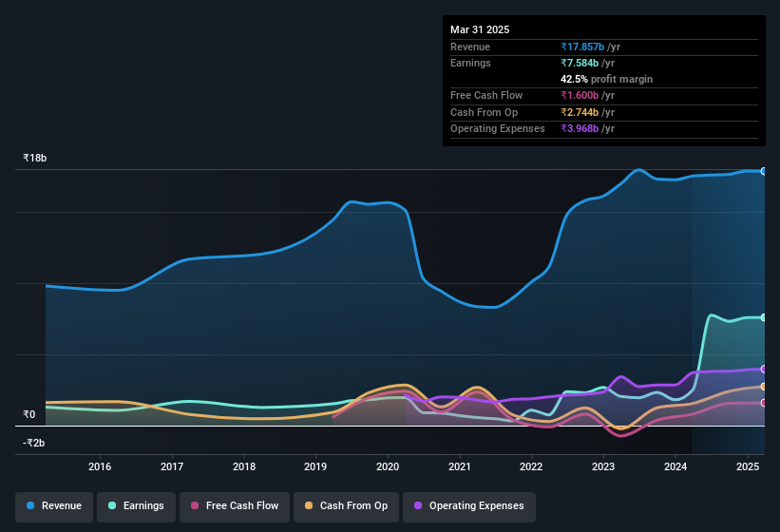
Task: Hide the Free Cash Flow series
Action: [x=235, y=506]
